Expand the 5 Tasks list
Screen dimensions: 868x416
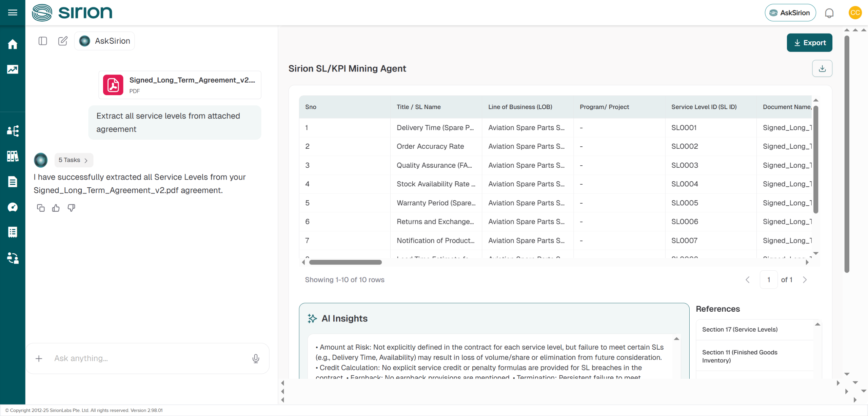[74, 160]
